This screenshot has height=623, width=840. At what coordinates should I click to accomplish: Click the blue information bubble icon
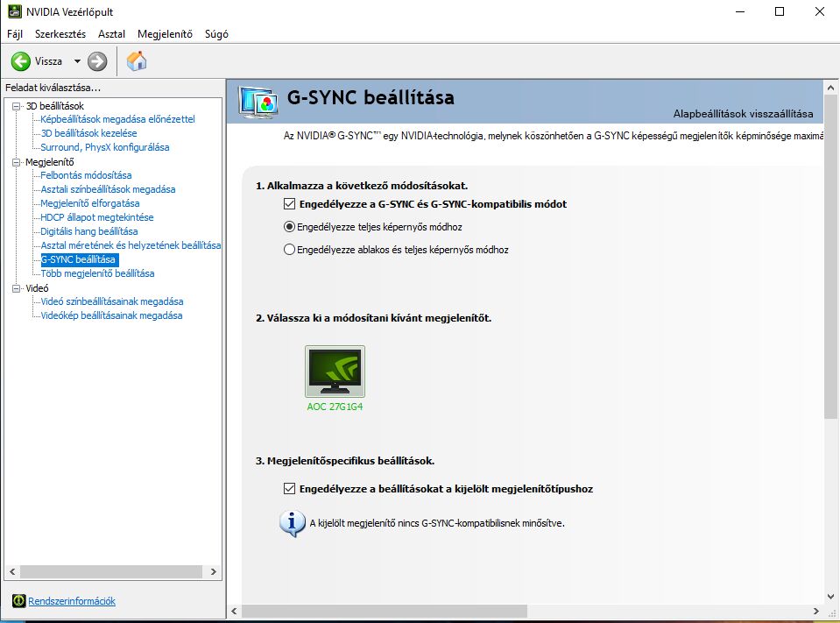pyautogui.click(x=292, y=524)
